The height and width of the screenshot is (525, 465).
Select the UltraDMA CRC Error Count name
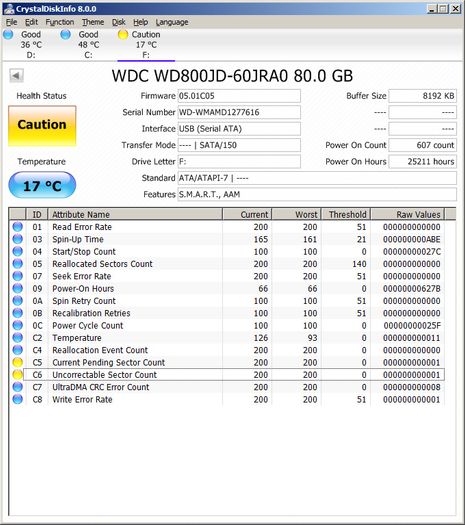100,387
